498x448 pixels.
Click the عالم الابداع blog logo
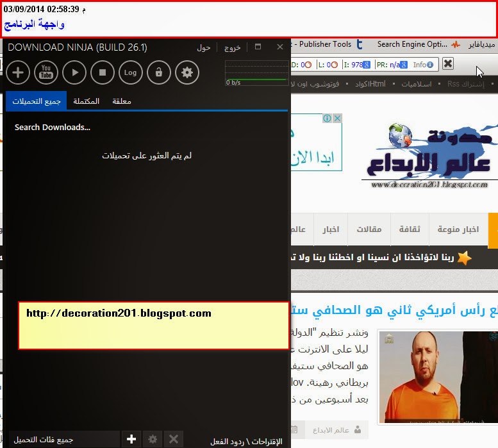coord(429,156)
